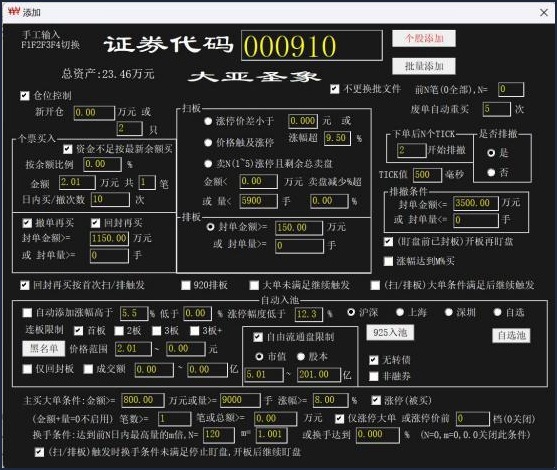This screenshot has height=470, width=557.
Task: Click the 万元或量>= 9000 field
Action: pyautogui.click(x=240, y=400)
